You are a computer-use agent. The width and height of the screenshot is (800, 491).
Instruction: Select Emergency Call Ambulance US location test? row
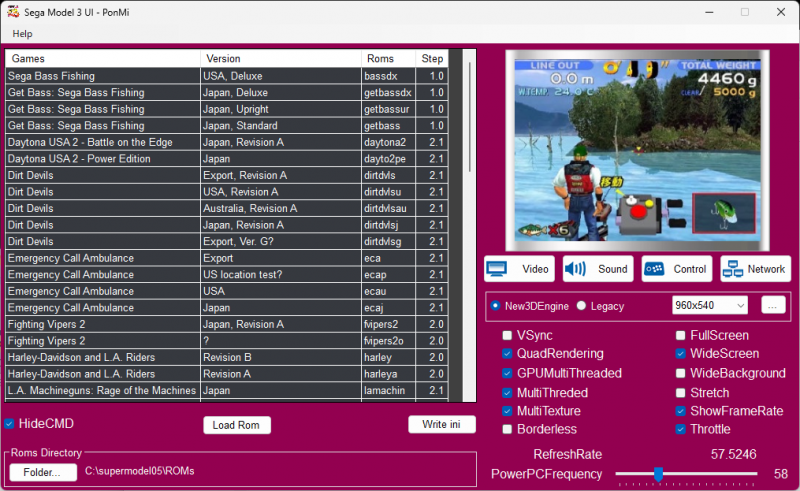click(227, 275)
